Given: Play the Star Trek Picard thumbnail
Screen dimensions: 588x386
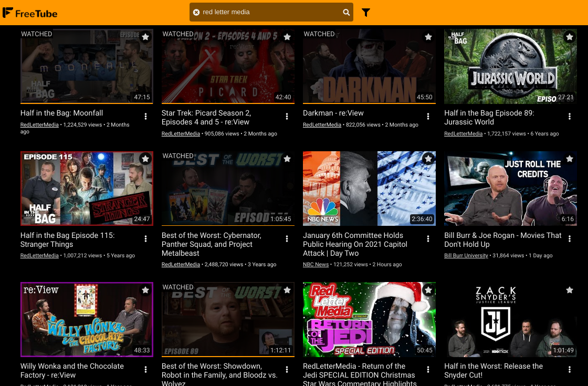Looking at the screenshot, I should click(x=228, y=66).
